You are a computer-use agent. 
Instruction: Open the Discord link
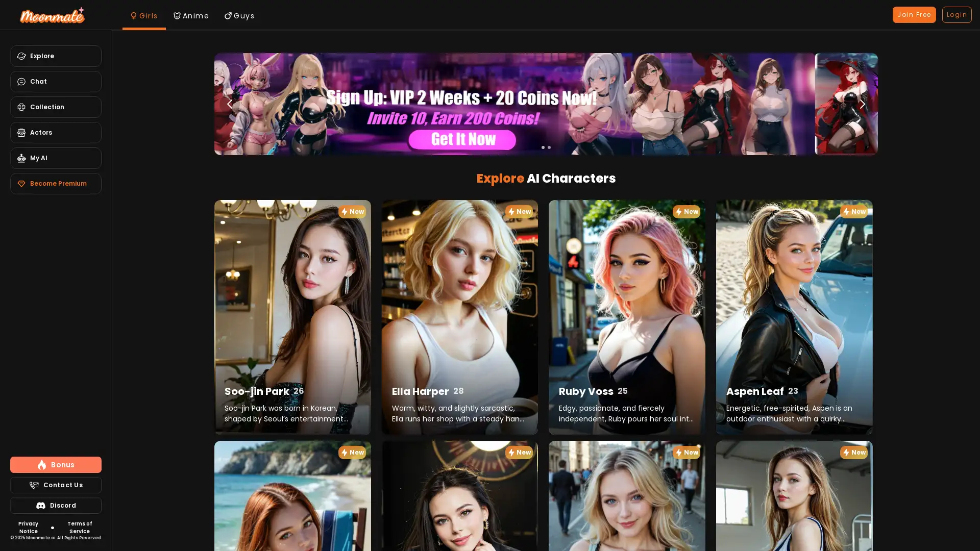coord(56,505)
